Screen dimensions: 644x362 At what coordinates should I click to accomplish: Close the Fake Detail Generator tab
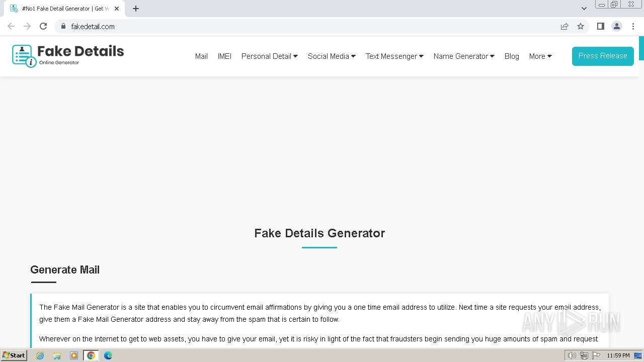(x=117, y=9)
